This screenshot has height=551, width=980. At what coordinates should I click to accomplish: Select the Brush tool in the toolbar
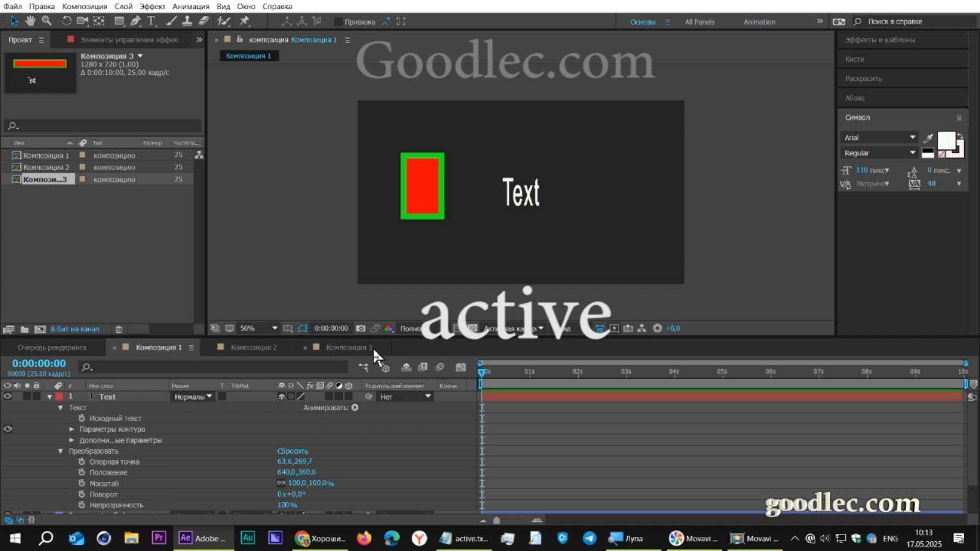[171, 21]
